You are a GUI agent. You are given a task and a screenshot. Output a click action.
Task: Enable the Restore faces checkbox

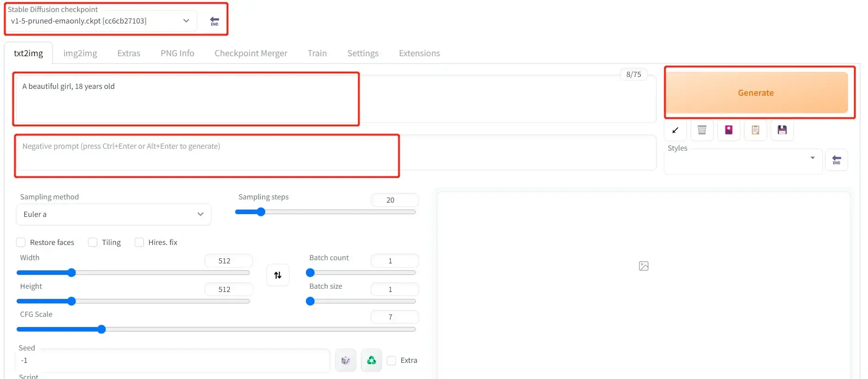[x=21, y=242]
